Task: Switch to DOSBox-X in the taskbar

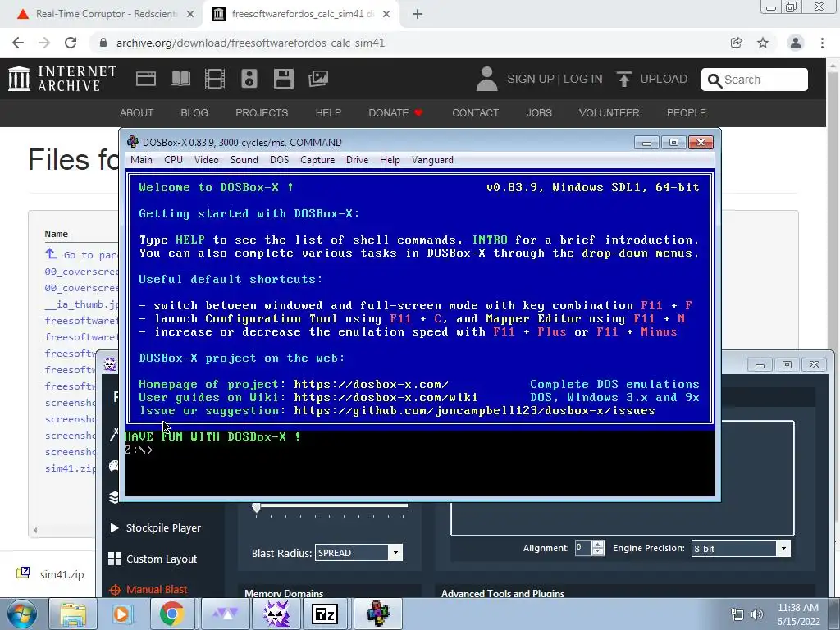Action: click(x=377, y=614)
